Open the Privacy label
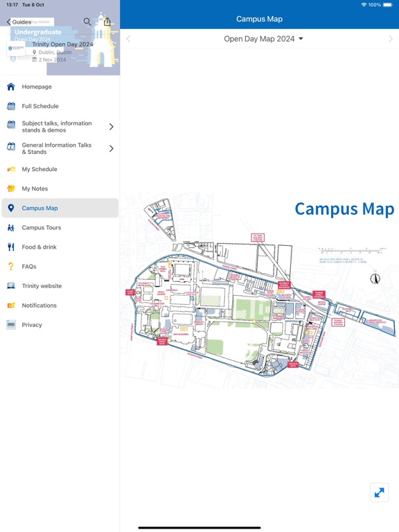The height and width of the screenshot is (532, 399). (32, 325)
